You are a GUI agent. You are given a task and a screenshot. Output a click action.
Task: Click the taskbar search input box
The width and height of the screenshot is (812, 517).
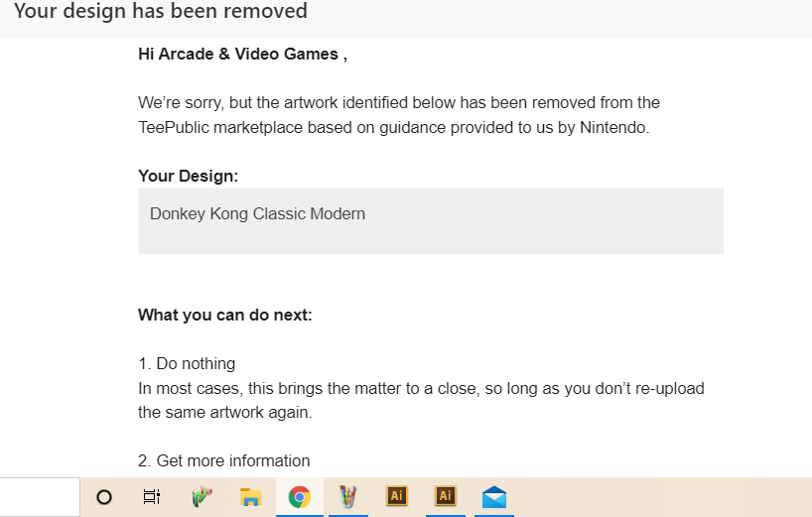(x=40, y=497)
